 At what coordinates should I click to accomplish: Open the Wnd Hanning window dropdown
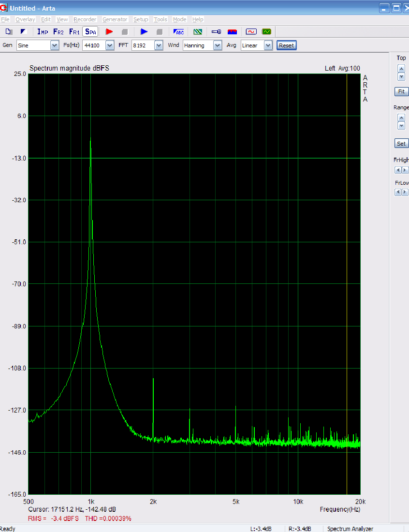click(218, 45)
